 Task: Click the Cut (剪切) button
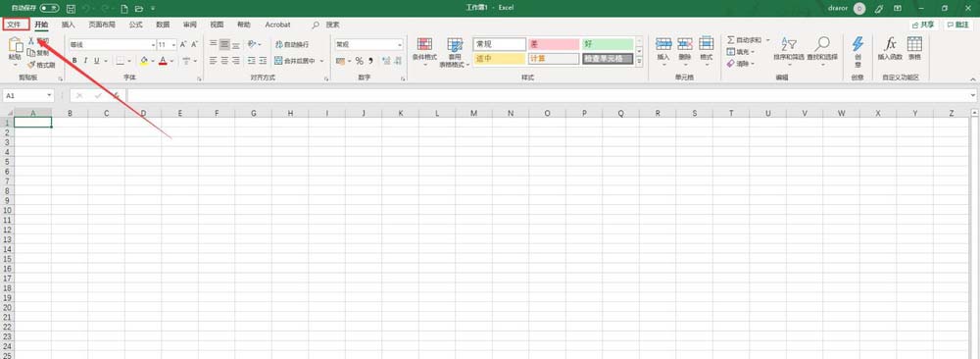point(38,40)
